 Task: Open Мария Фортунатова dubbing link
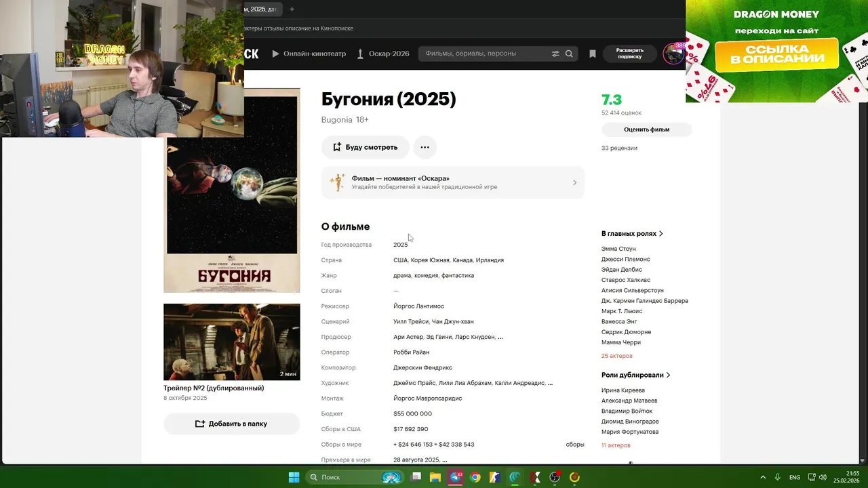[x=630, y=432]
